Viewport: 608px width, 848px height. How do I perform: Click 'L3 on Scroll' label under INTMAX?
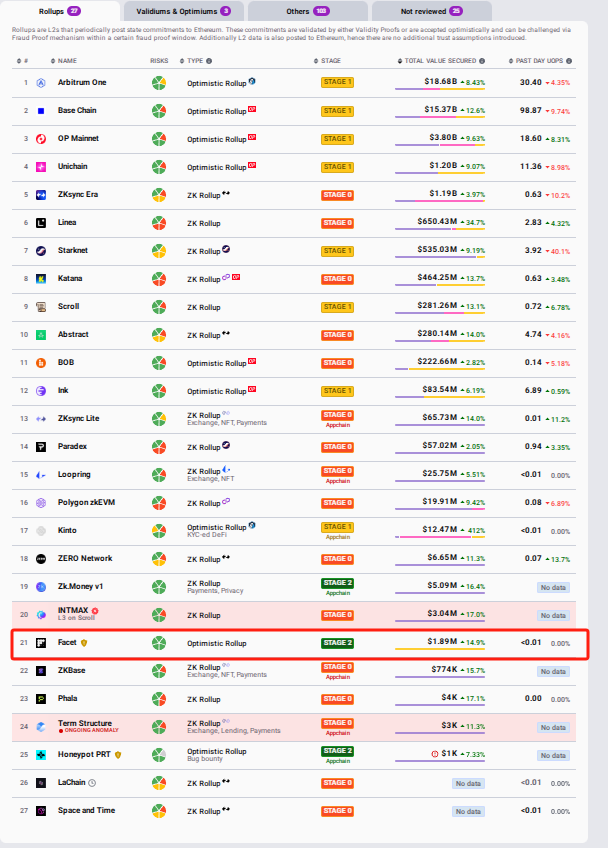76,618
